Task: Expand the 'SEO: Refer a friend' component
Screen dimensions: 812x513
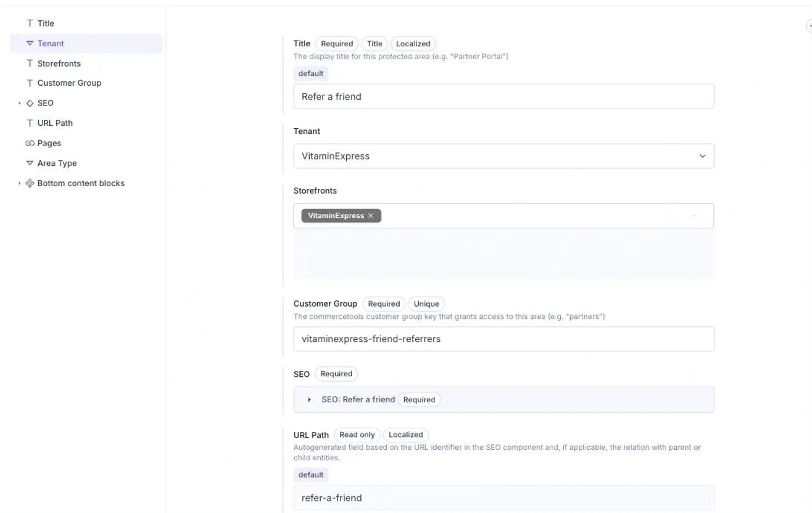Action: [309, 399]
